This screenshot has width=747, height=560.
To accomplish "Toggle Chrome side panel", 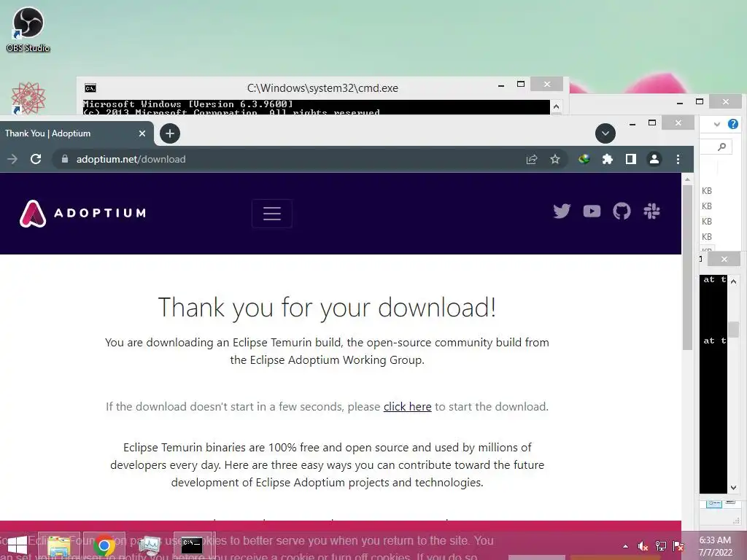I will 631,159.
